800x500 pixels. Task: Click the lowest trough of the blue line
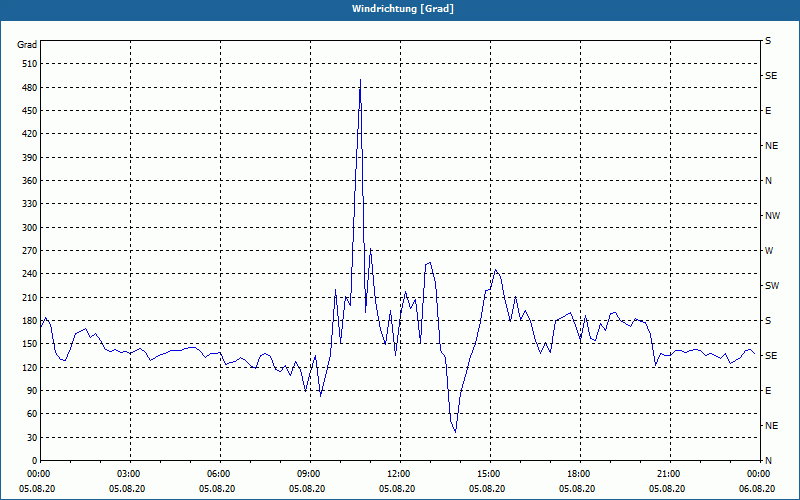tap(455, 432)
